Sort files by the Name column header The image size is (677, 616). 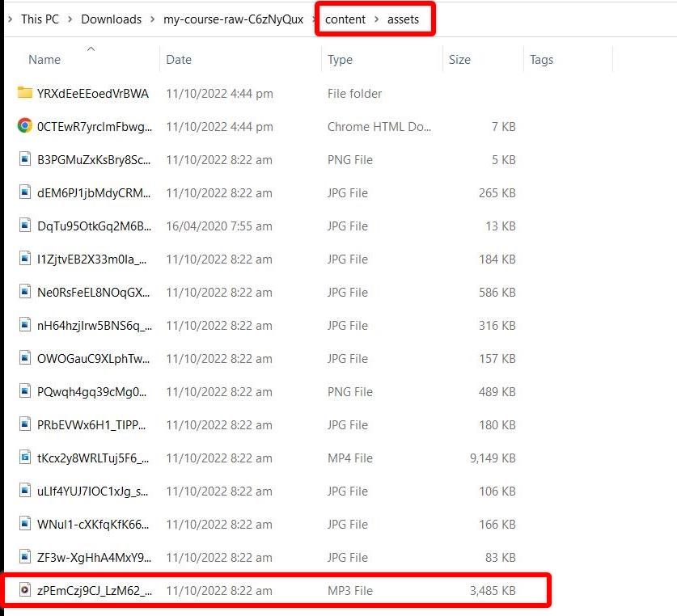pos(44,60)
